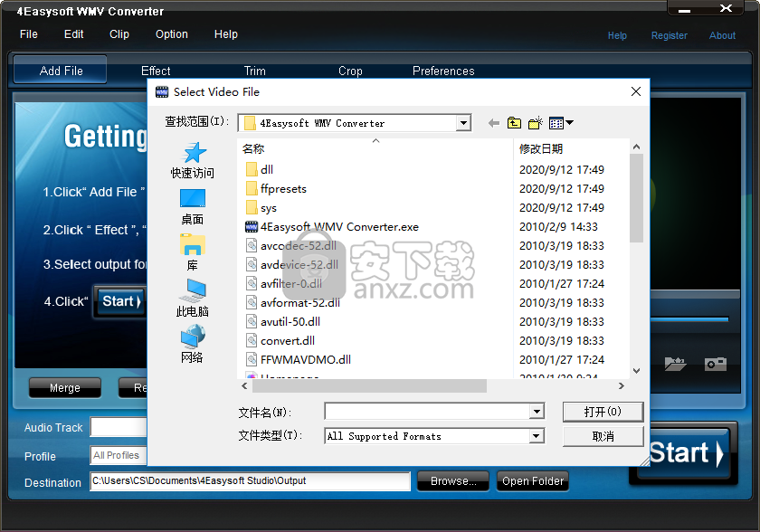The width and height of the screenshot is (760, 532).
Task: Click the 修改日期 (Date modified) column header
Action: 571,149
